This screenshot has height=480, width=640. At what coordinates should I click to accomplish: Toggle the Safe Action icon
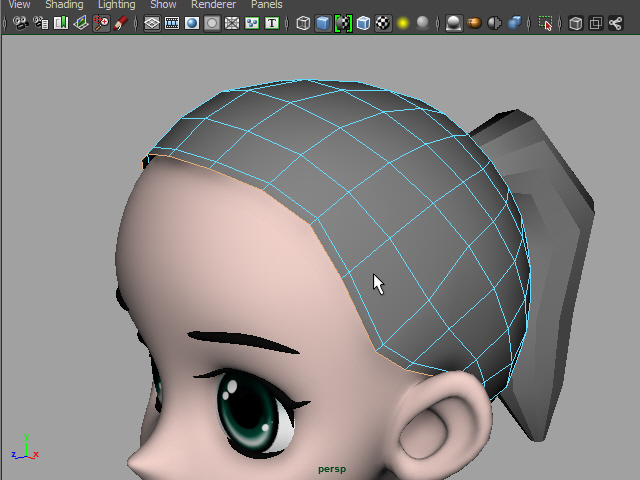coord(252,23)
